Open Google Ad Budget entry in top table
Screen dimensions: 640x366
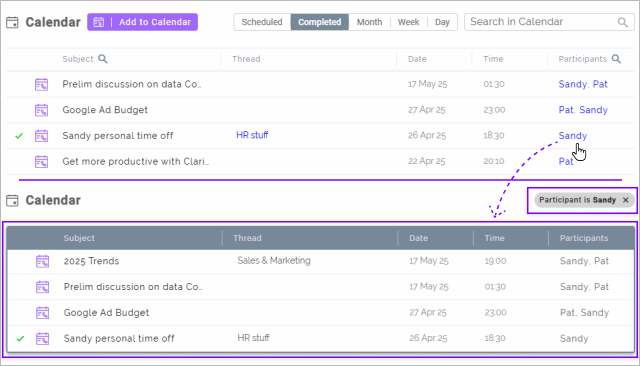pos(105,110)
